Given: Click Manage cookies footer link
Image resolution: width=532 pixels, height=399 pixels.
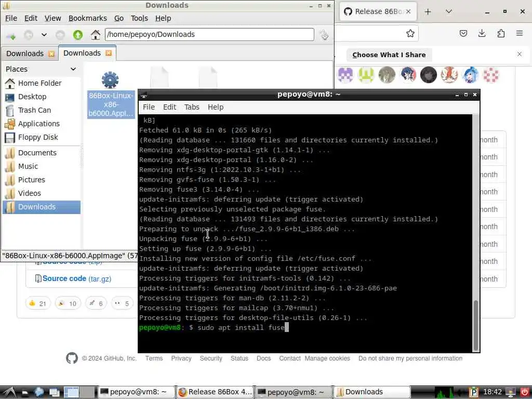Looking at the screenshot, I should coord(327,358).
